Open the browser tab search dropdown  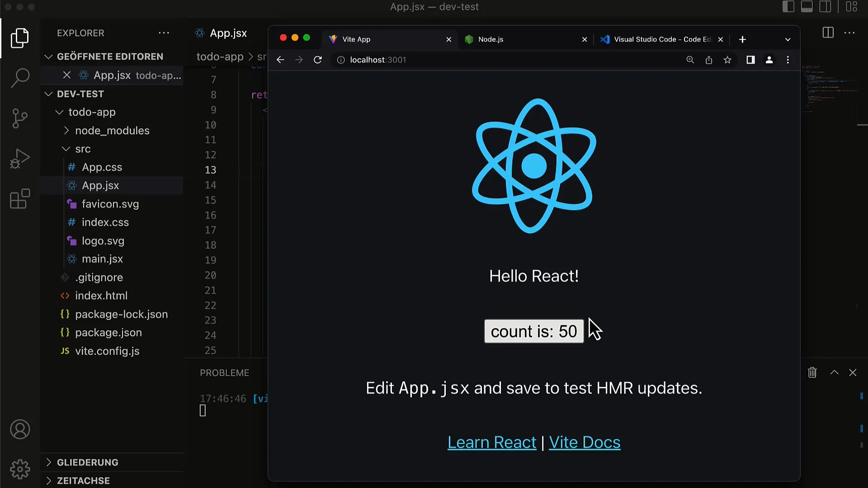[788, 39]
